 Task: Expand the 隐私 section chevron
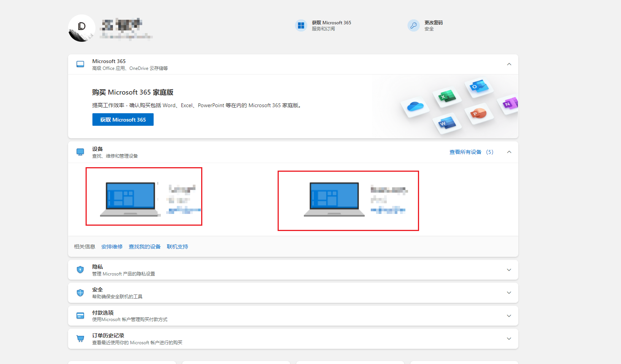pyautogui.click(x=509, y=270)
